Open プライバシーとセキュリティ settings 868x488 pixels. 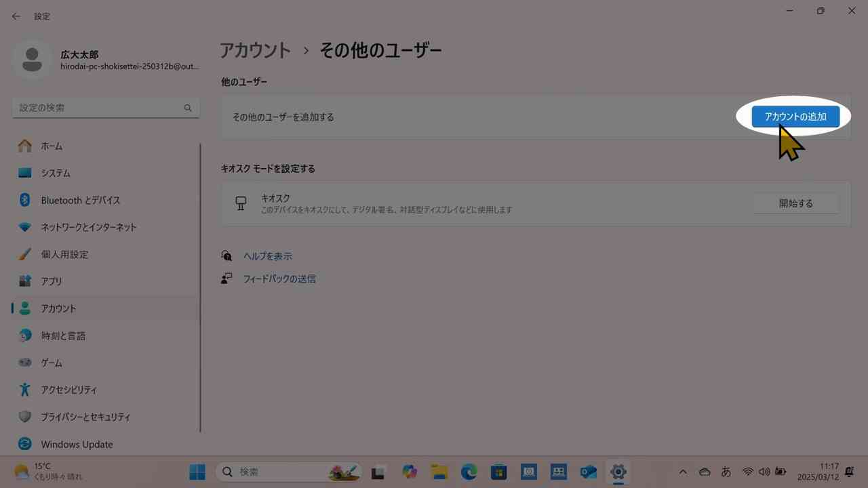[x=85, y=417]
